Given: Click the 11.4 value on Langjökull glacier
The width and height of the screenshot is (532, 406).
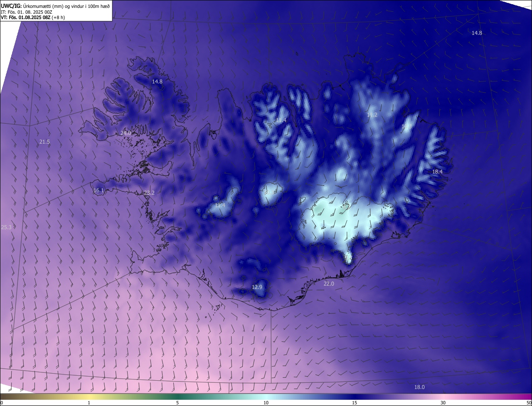Looking at the screenshot, I should click(x=220, y=205).
